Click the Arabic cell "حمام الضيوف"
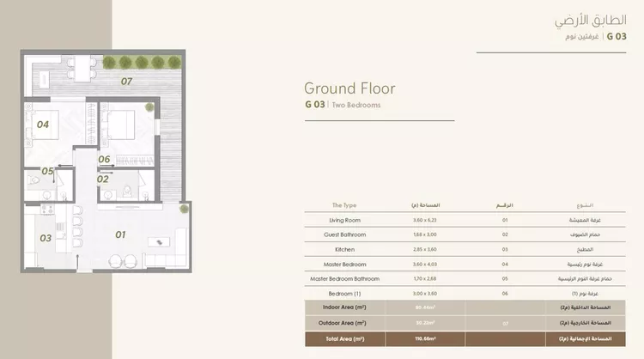Viewport: 644px width, 359px height. pyautogui.click(x=585, y=234)
